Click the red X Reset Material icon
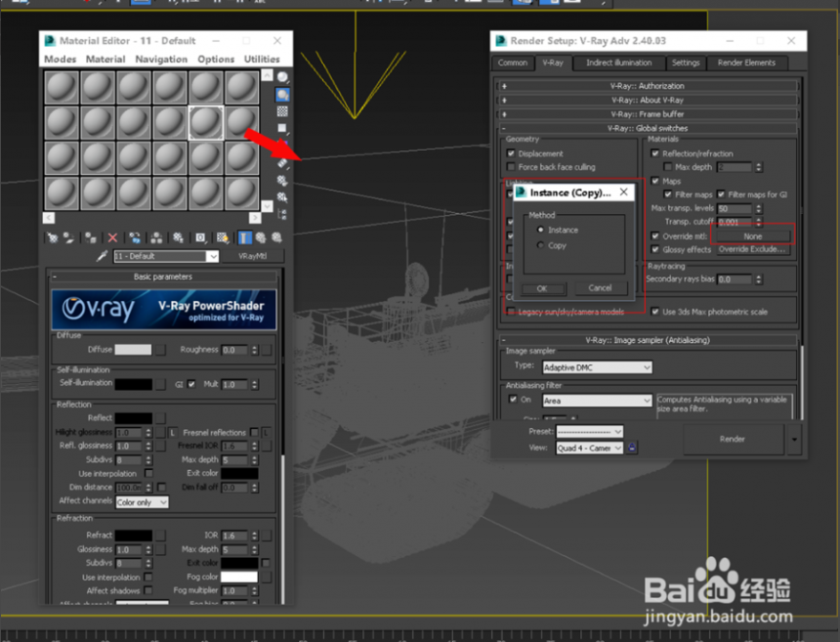 (x=112, y=237)
